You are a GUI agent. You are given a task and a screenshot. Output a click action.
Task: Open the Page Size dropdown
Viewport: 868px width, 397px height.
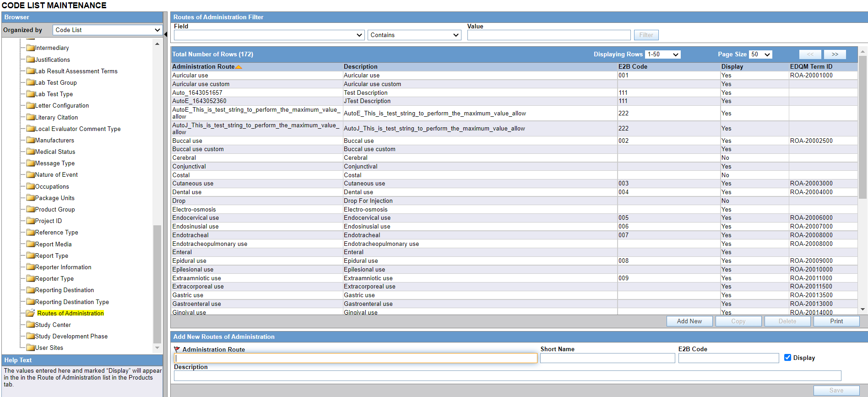coord(760,54)
